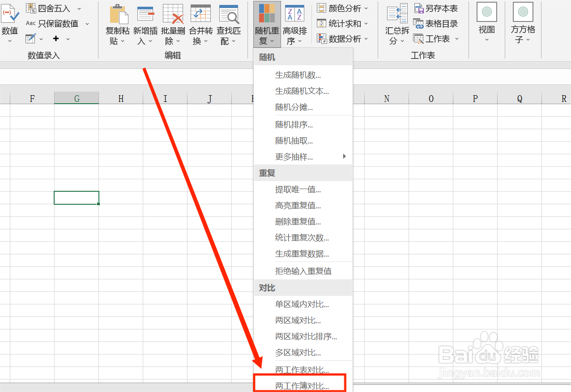Click the plus sign icon in 数值录入
The image size is (571, 392).
[x=56, y=39]
